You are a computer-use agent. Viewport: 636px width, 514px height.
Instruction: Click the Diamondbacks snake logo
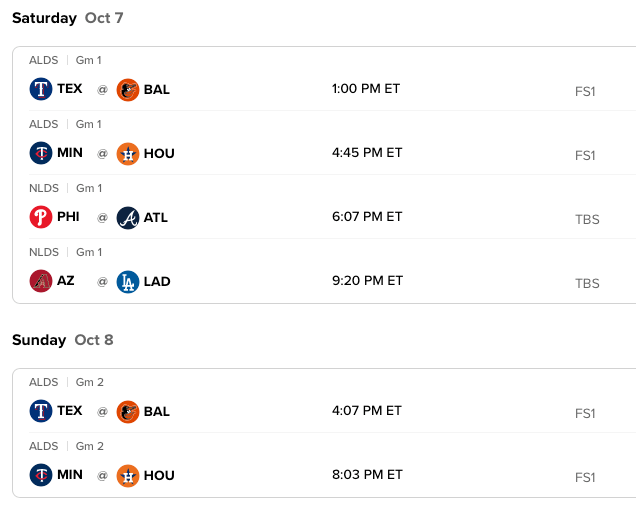tap(40, 281)
